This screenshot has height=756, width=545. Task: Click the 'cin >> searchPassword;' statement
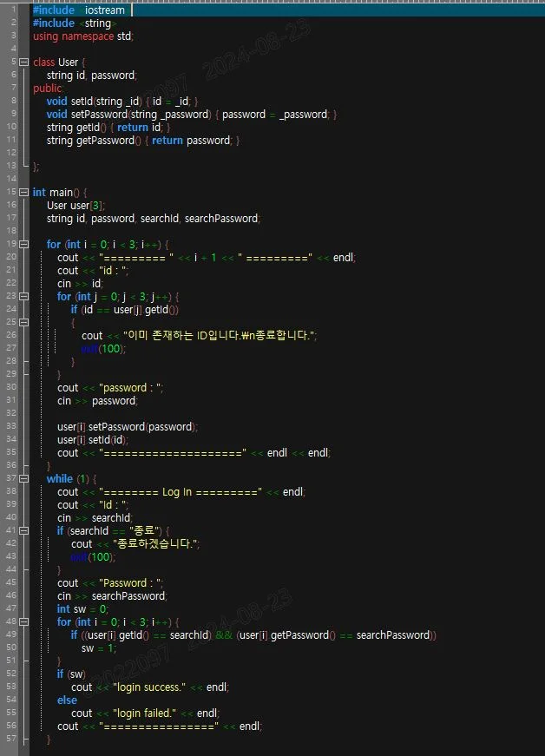[x=112, y=596]
